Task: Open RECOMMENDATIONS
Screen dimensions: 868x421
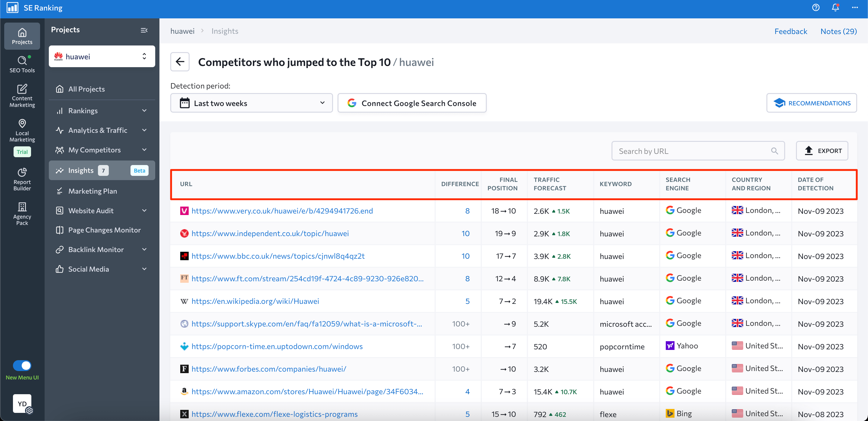Action: click(x=811, y=103)
